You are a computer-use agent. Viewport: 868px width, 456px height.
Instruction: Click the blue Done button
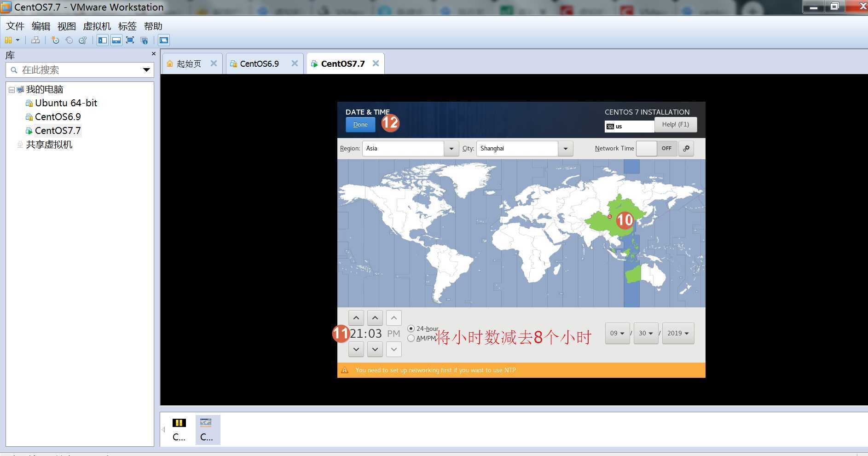click(360, 125)
